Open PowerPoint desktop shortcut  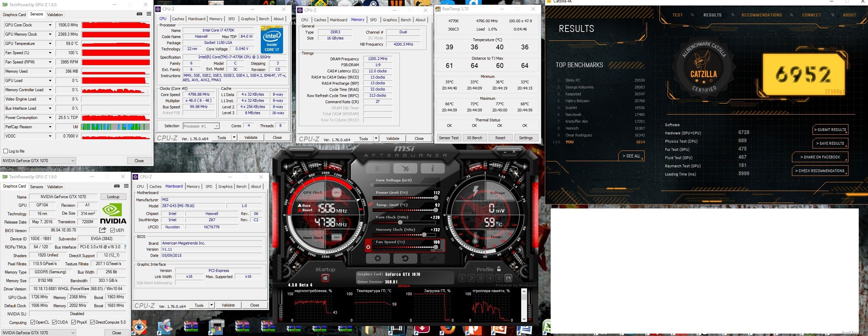pyautogui.click(x=499, y=330)
